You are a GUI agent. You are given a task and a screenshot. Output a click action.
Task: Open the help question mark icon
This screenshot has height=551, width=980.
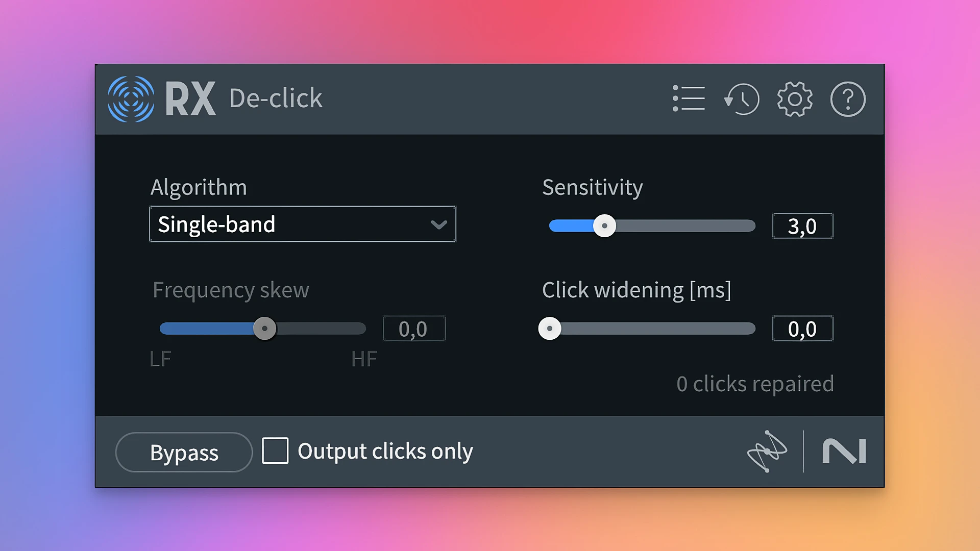click(x=848, y=99)
